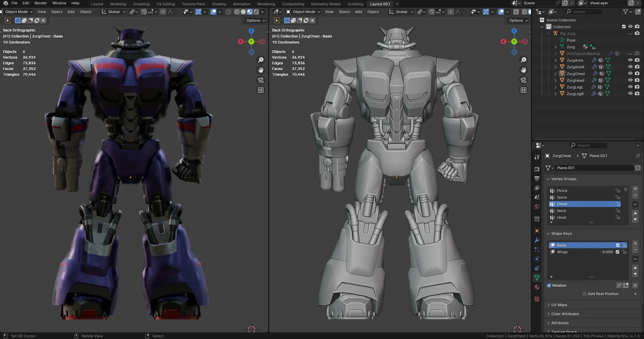Open the Object Data properties tab (green triangle icon)
644x339 pixels.
click(x=537, y=278)
